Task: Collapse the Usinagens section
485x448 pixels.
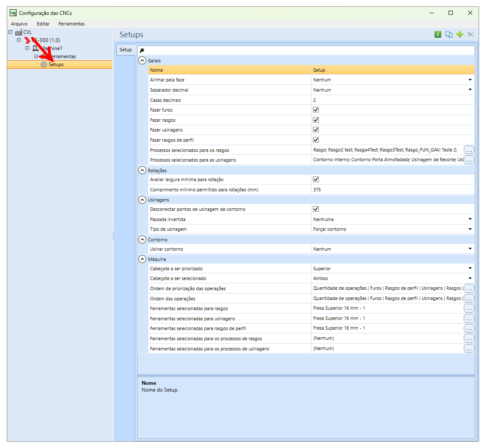Action: click(x=142, y=200)
